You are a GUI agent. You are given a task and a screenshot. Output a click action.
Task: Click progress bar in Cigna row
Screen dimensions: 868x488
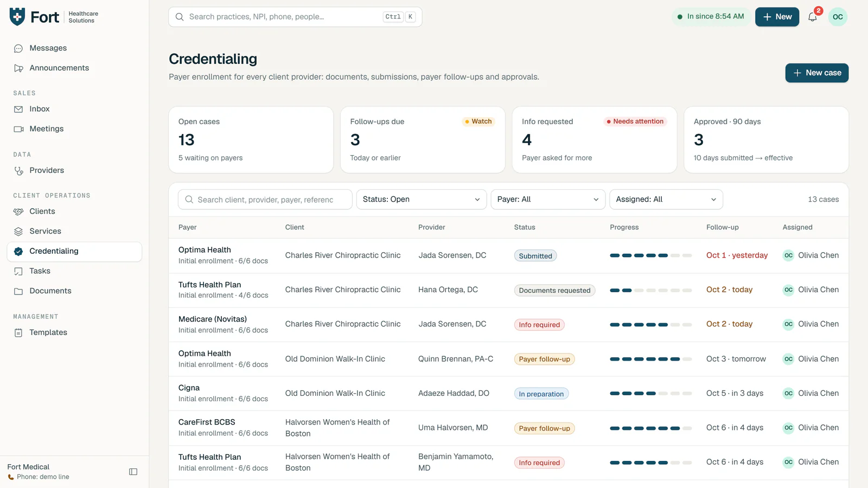point(650,394)
